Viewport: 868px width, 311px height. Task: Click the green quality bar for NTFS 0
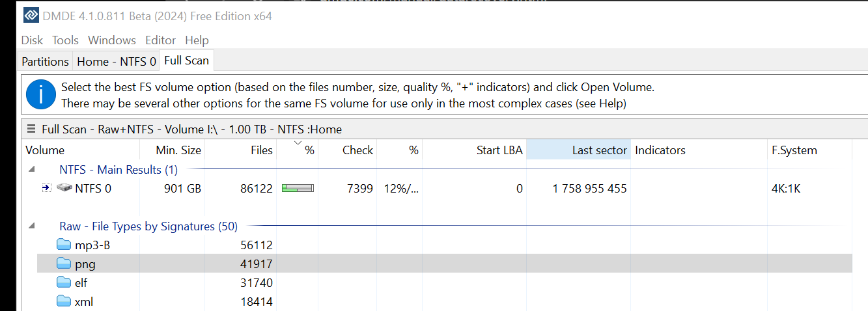[x=298, y=188]
